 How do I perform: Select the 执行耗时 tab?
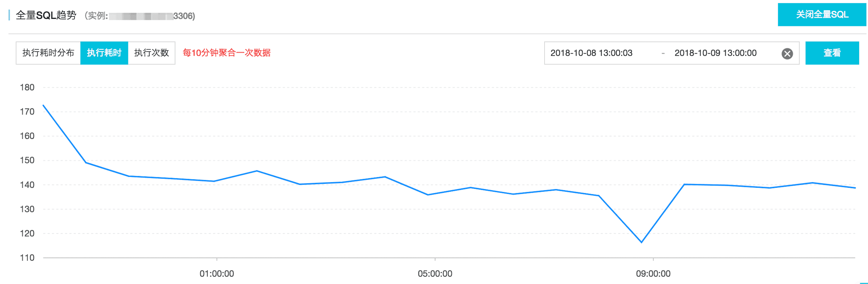(x=104, y=53)
